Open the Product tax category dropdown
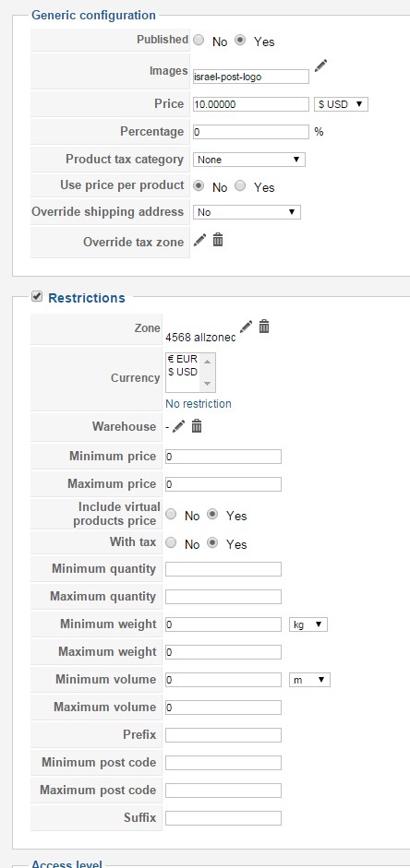Viewport: 410px width, 868px height. point(248,160)
